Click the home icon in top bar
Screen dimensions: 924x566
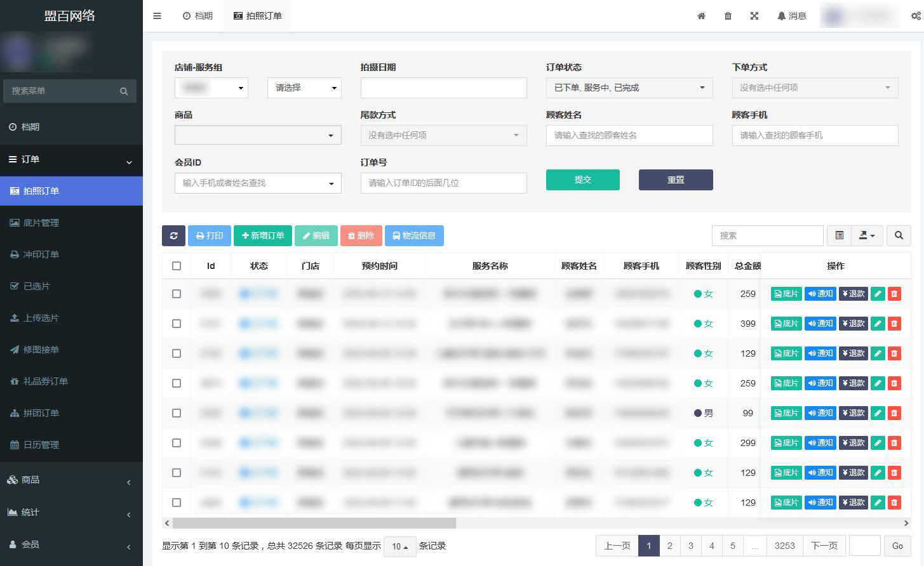click(701, 16)
